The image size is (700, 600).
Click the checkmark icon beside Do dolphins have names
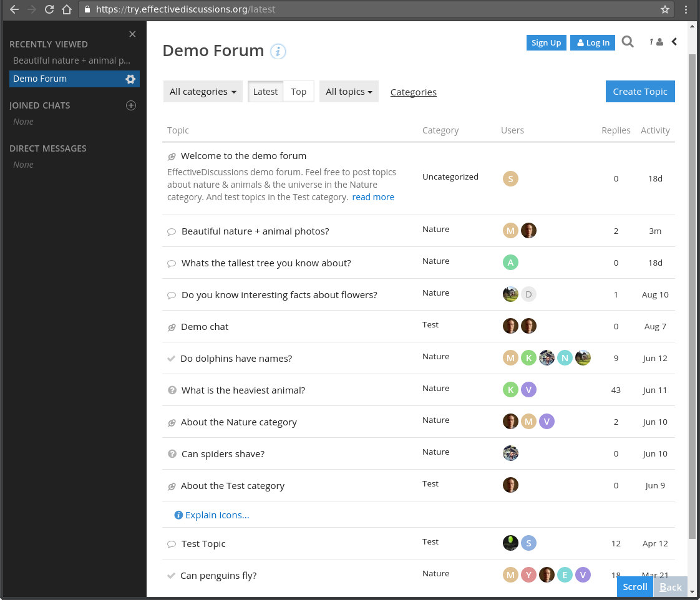pyautogui.click(x=171, y=359)
